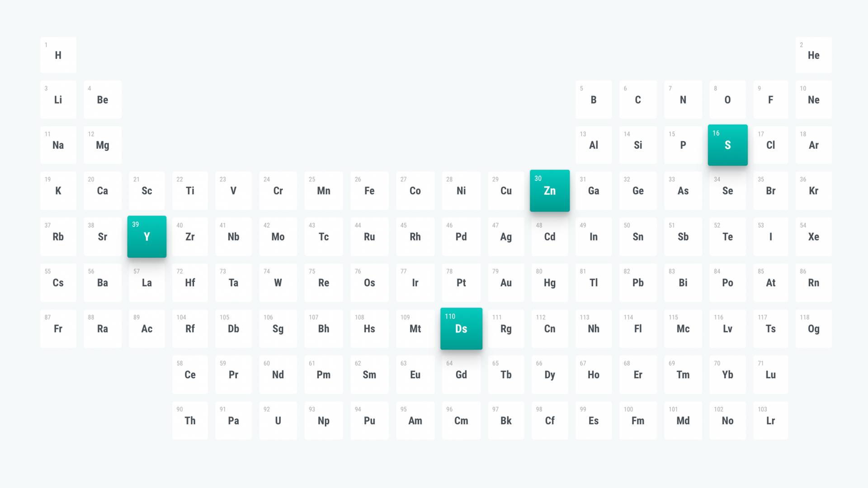This screenshot has height=488, width=868.
Task: Select the Oxygen element tile
Action: (x=727, y=99)
